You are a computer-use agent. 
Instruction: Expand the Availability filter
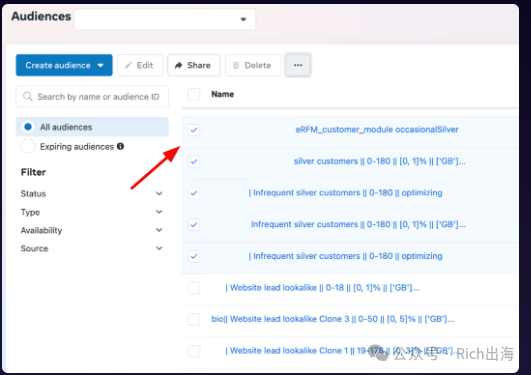point(159,230)
